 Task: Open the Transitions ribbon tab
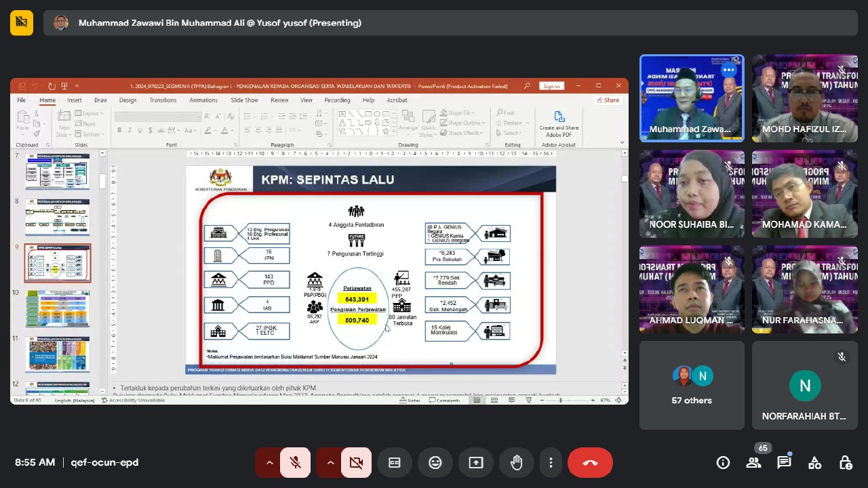tap(163, 100)
